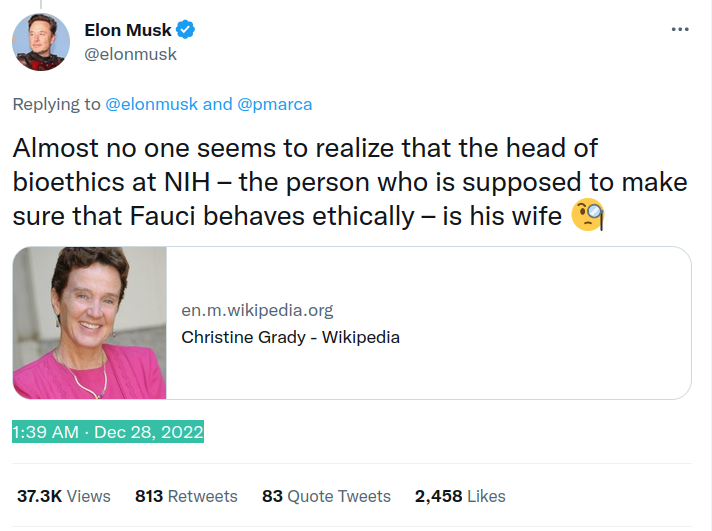
Task: Click the Replying to label
Action: tap(56, 104)
